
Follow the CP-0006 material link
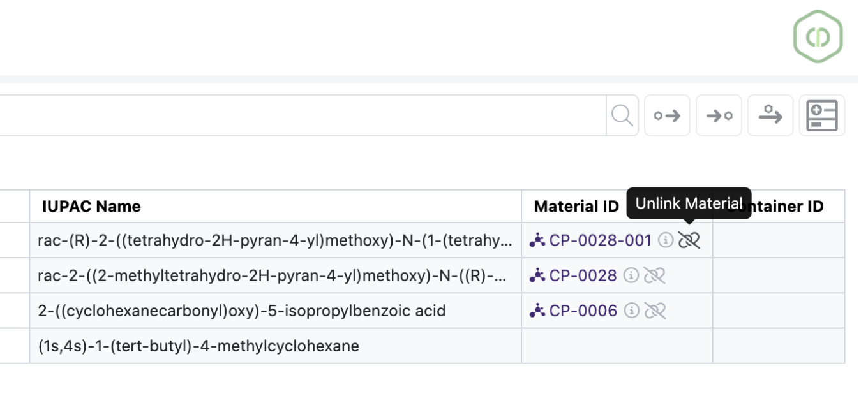click(x=583, y=311)
